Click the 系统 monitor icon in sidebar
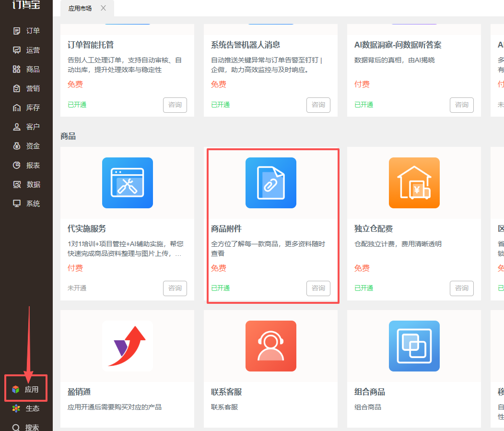 coord(17,204)
